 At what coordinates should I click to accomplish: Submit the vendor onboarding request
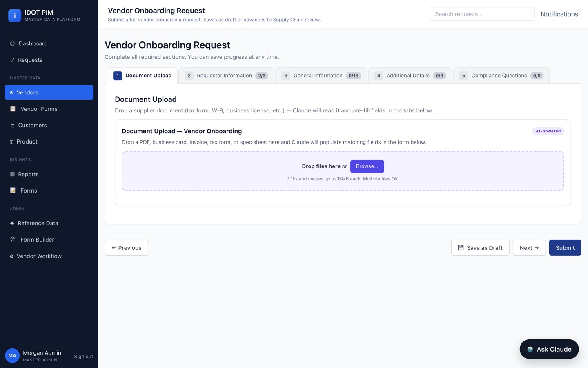[565, 248]
